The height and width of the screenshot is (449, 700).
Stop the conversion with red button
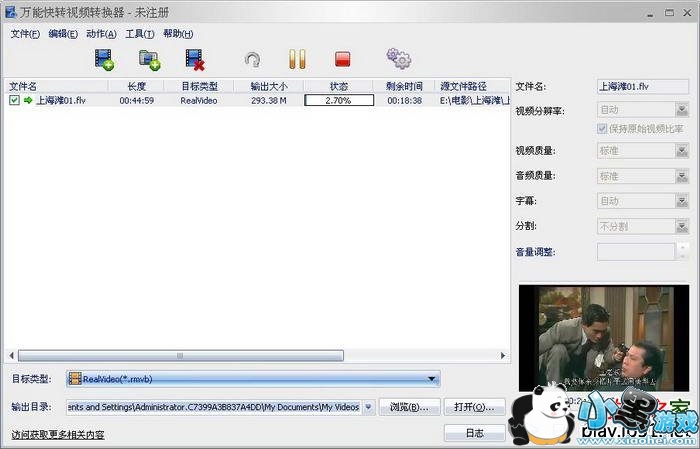click(x=342, y=59)
